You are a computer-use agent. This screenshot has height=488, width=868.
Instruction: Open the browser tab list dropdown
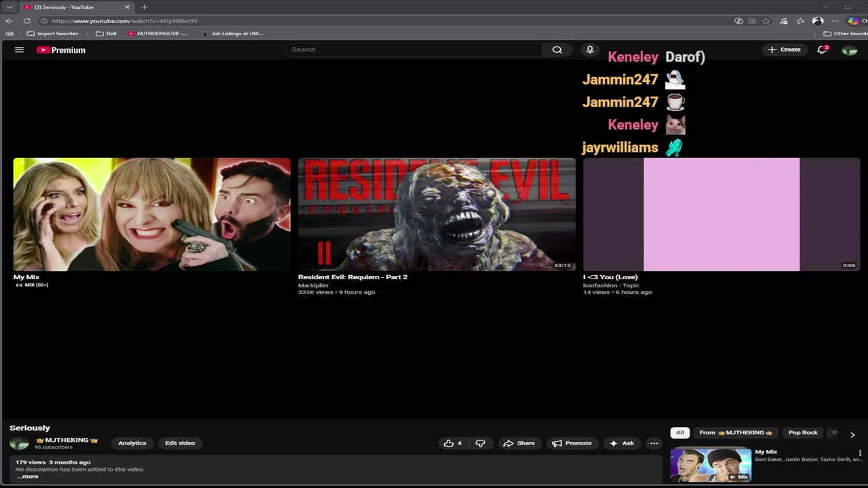point(9,7)
